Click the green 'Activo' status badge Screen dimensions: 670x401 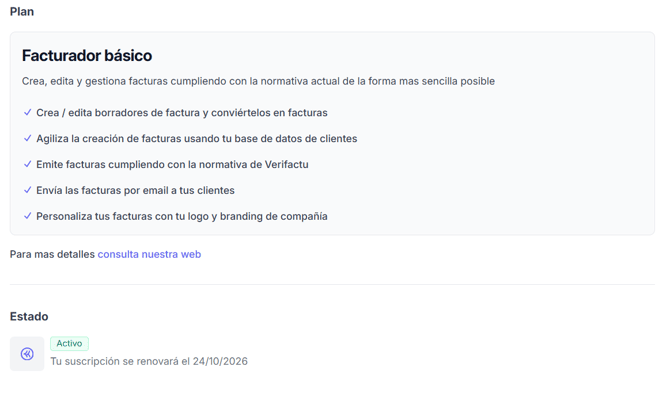tap(69, 344)
